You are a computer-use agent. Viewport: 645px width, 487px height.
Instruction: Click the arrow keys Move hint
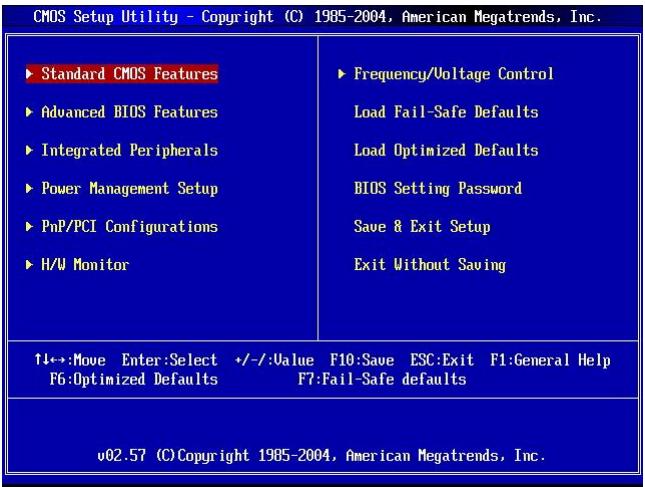70,360
